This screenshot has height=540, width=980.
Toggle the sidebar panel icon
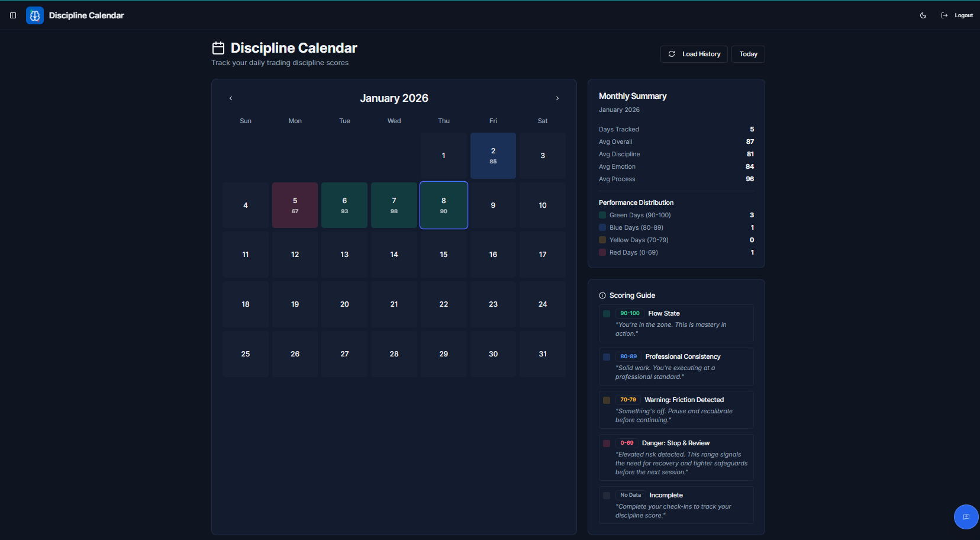(x=13, y=15)
